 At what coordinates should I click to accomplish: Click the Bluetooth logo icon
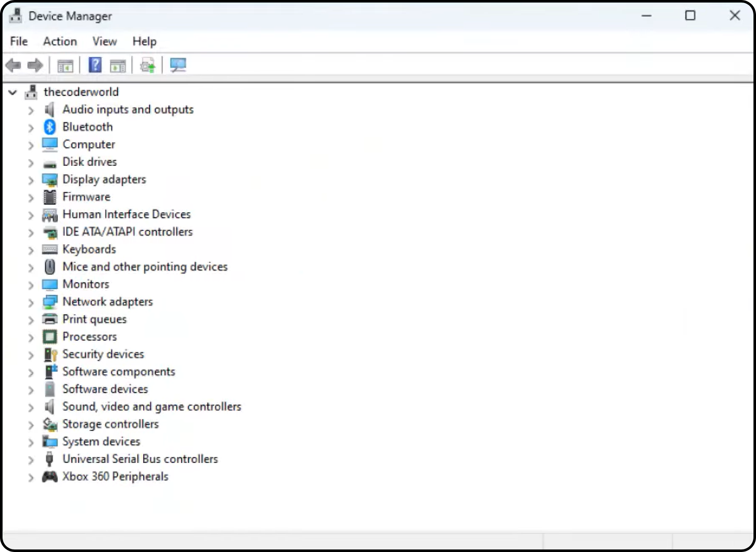point(50,127)
